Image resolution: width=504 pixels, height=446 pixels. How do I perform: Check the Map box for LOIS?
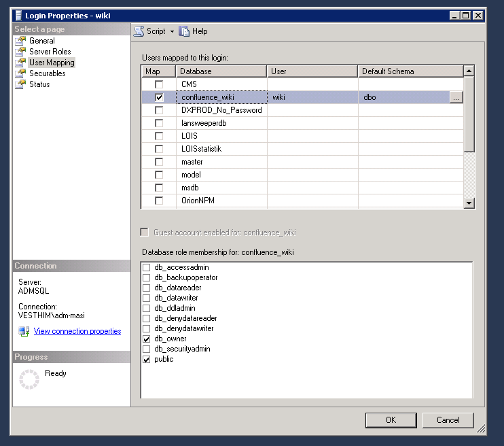[x=159, y=136]
